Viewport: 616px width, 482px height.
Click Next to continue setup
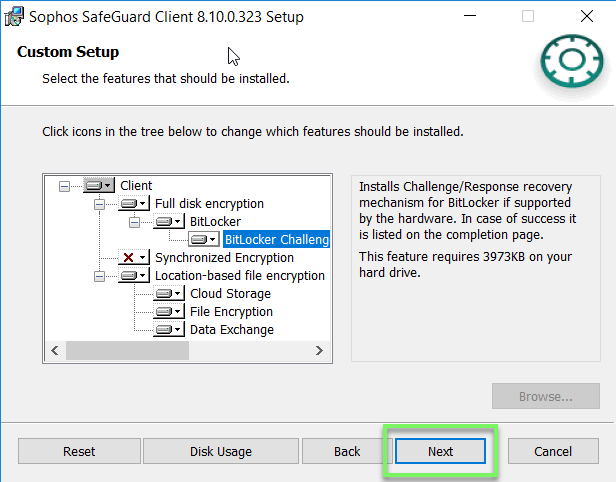440,451
